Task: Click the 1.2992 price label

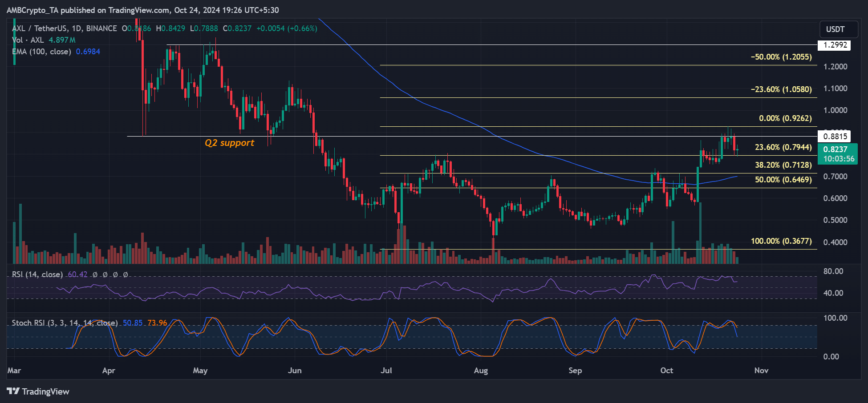Action: click(835, 45)
